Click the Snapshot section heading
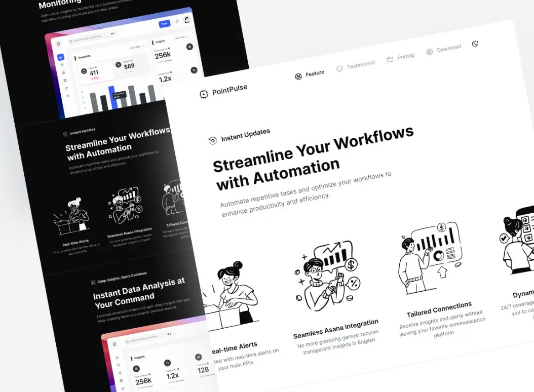This screenshot has width=534, height=392. pyautogui.click(x=84, y=57)
